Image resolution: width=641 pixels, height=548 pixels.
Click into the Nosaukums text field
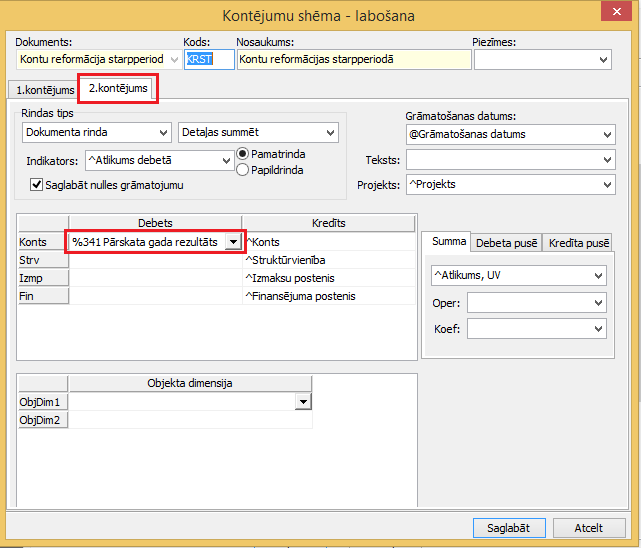353,60
